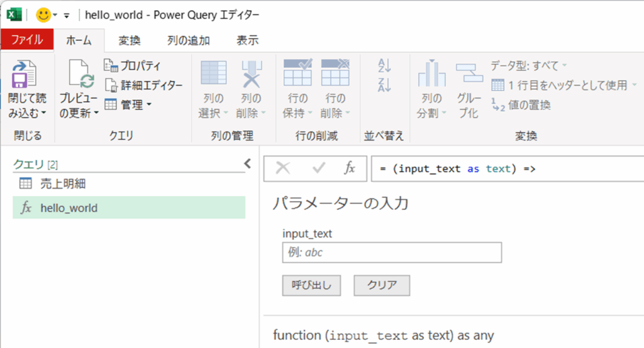
Task: Switch to the Transform (変換) tab
Action: coord(130,41)
